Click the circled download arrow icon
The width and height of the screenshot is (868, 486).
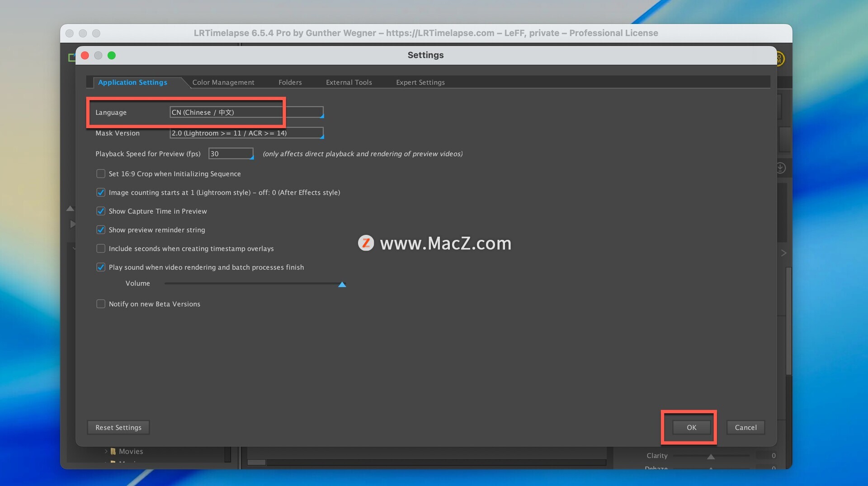pyautogui.click(x=781, y=168)
